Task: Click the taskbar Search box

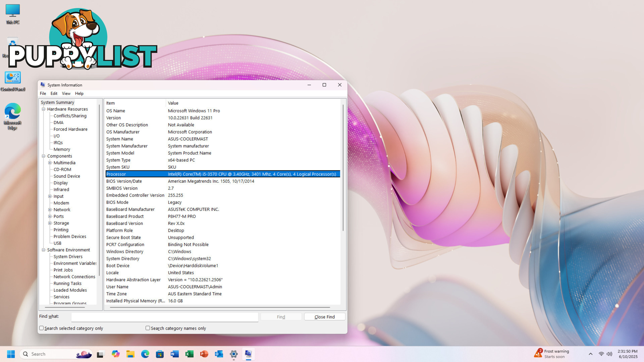Action: 56,354
